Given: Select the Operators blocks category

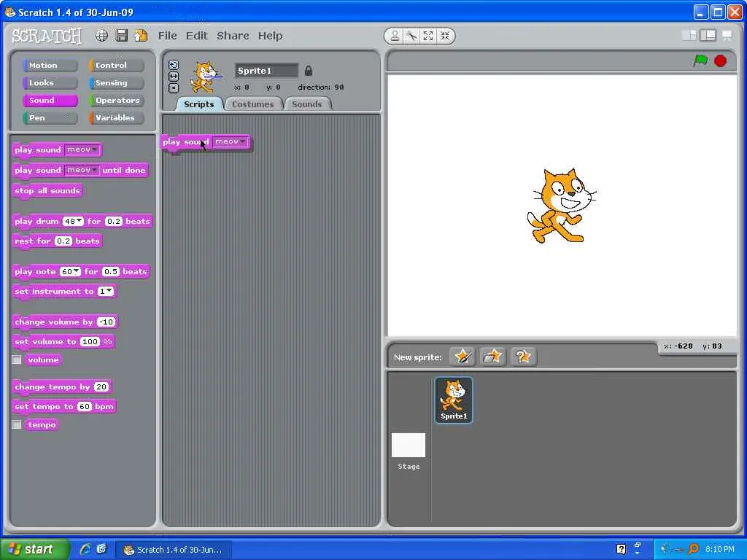Looking at the screenshot, I should pyautogui.click(x=116, y=101).
